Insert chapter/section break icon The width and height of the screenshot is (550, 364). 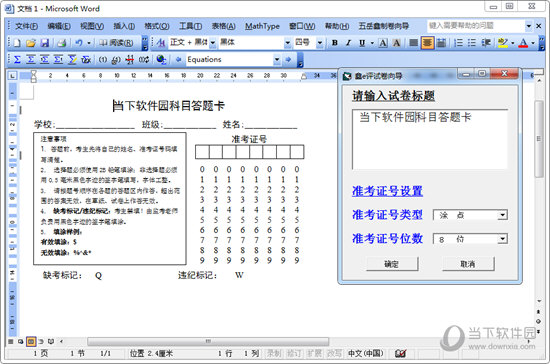(130, 60)
